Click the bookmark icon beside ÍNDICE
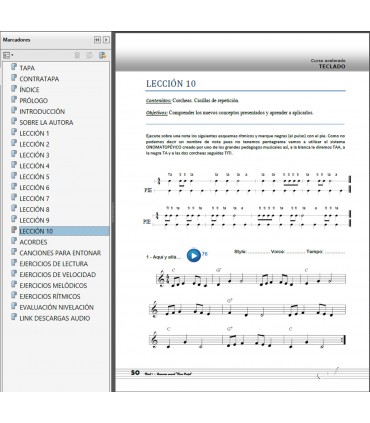 tap(14, 89)
